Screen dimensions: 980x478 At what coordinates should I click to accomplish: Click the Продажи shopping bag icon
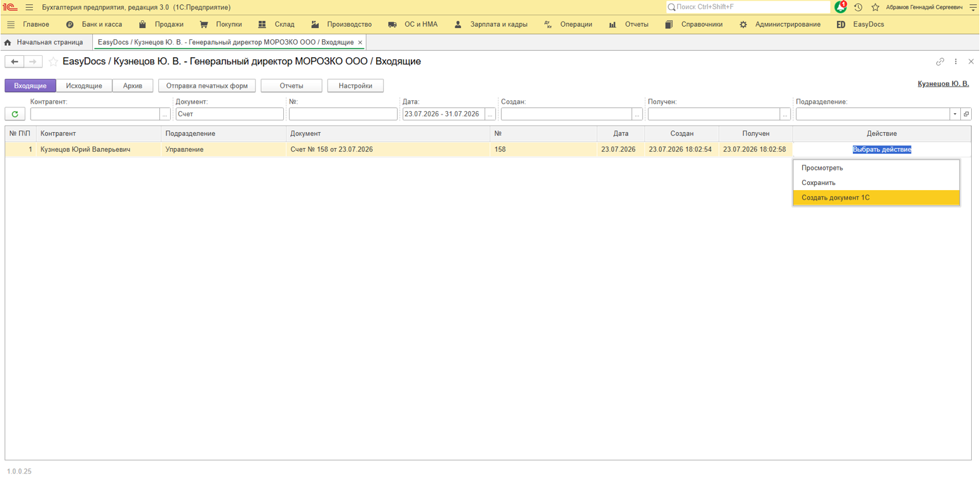point(142,24)
